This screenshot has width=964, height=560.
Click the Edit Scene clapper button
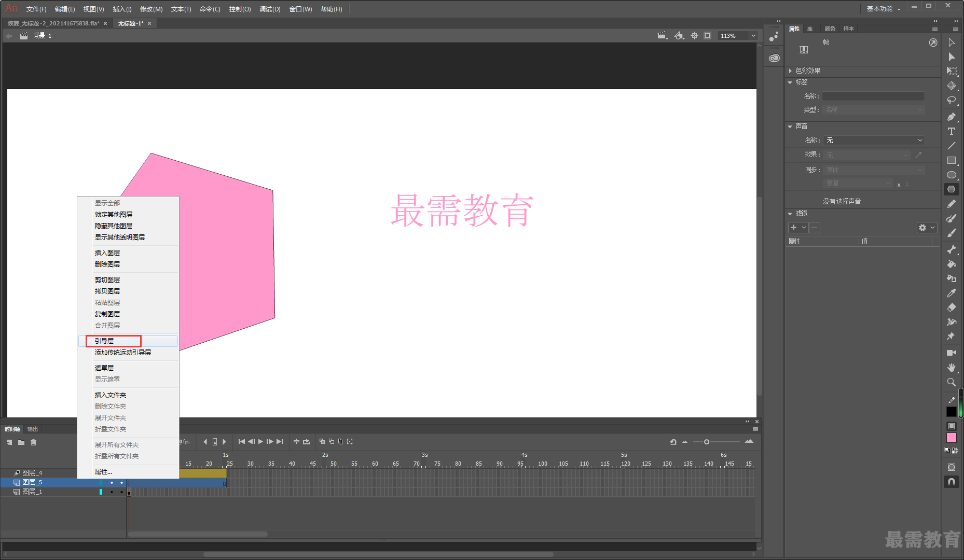tap(663, 36)
